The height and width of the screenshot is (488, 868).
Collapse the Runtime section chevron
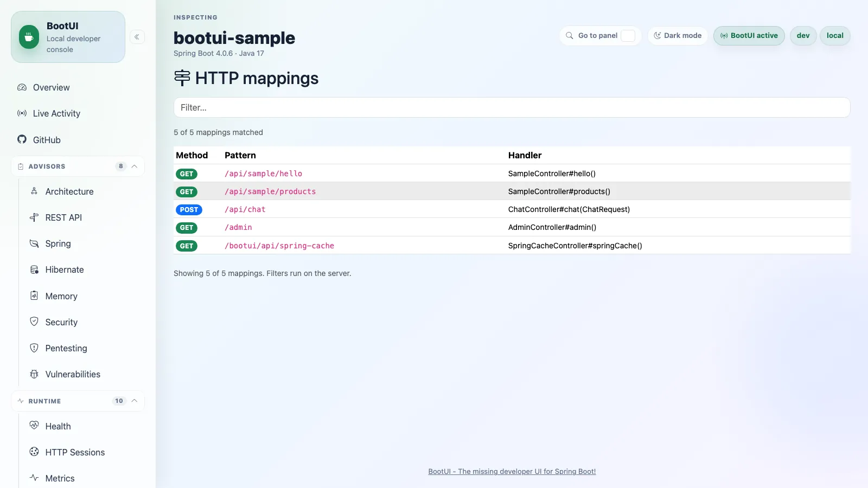tap(135, 401)
